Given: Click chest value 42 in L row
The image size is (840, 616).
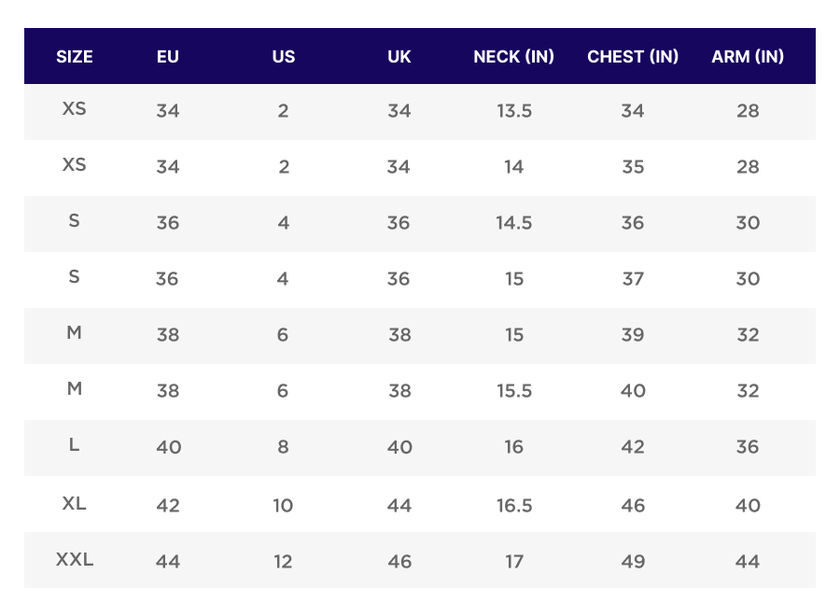Looking at the screenshot, I should coord(633,447).
